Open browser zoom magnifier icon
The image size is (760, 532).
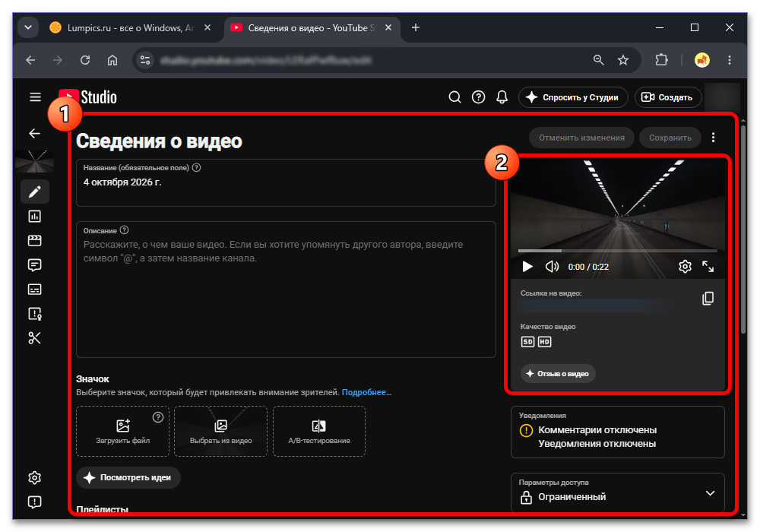599,60
